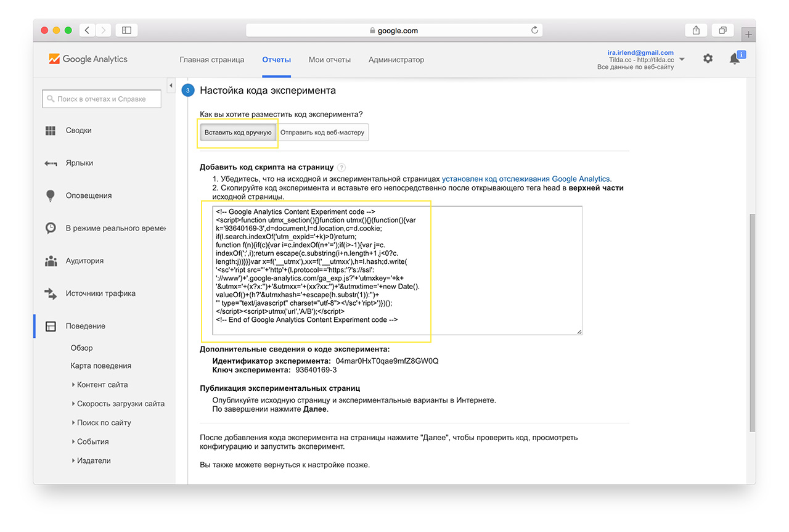
Task: Click the Сводки label in the sidebar
Action: coord(79,131)
